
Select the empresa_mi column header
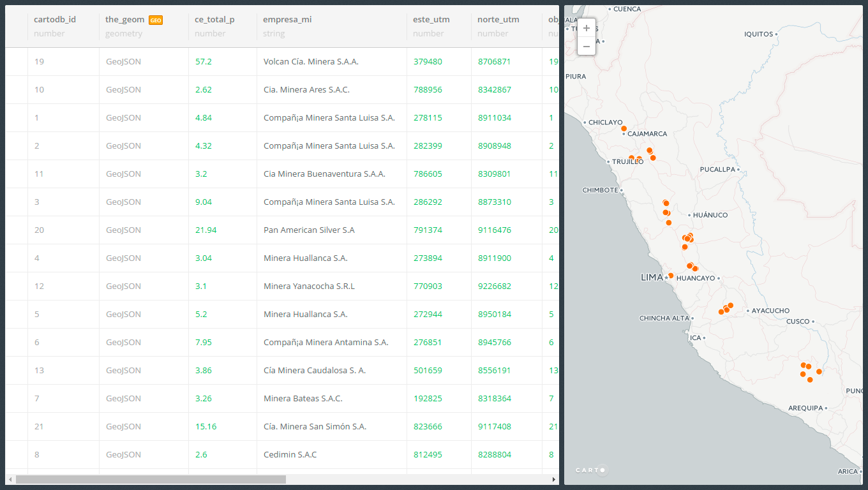click(x=287, y=19)
